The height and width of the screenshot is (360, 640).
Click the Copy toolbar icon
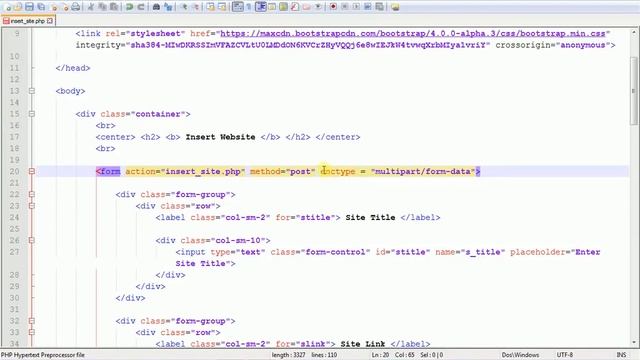tap(103, 7)
